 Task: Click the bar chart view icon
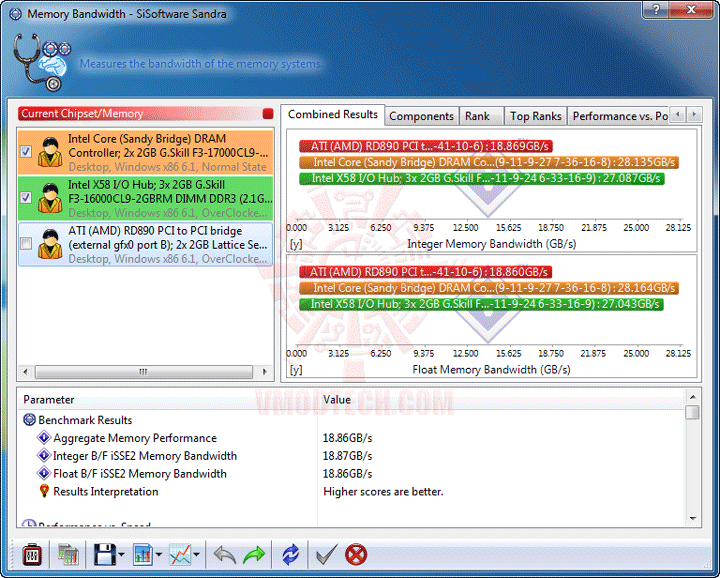143,555
